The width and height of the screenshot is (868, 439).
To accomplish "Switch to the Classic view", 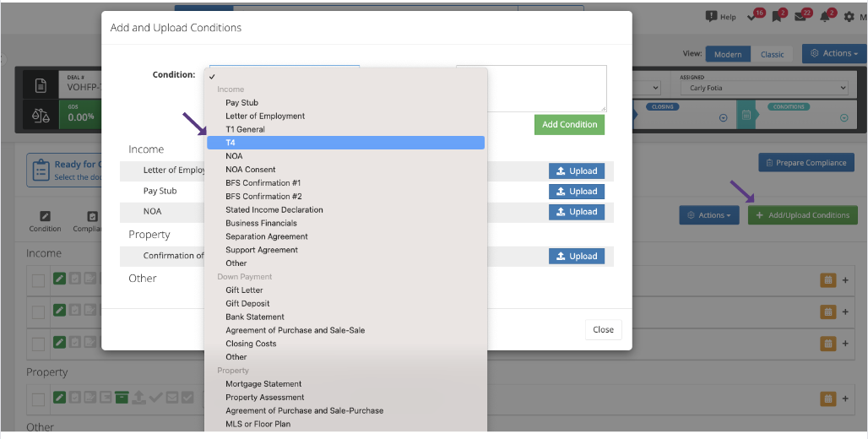I will coord(772,54).
